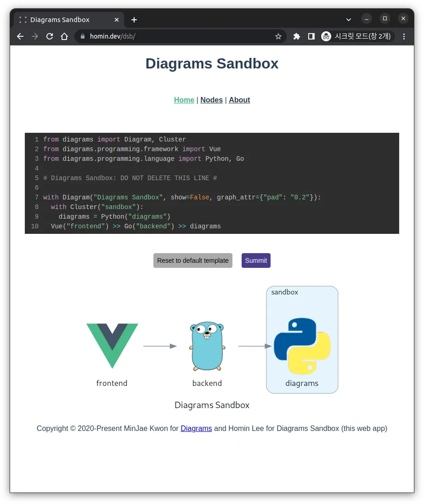Click the homin.dev/dsb/ address bar
Viewport: 424px width, 504px height.
180,36
